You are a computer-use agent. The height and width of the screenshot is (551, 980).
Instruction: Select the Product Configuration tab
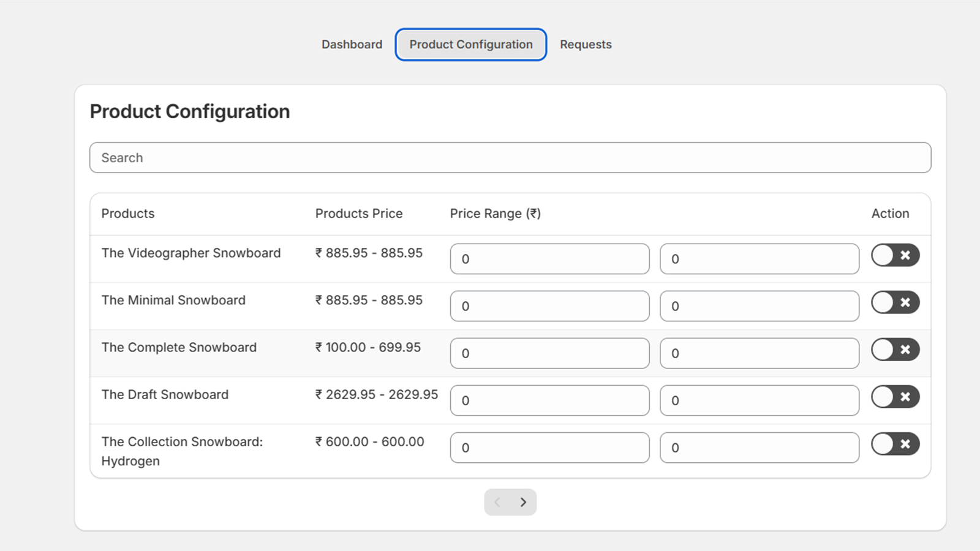pyautogui.click(x=470, y=44)
